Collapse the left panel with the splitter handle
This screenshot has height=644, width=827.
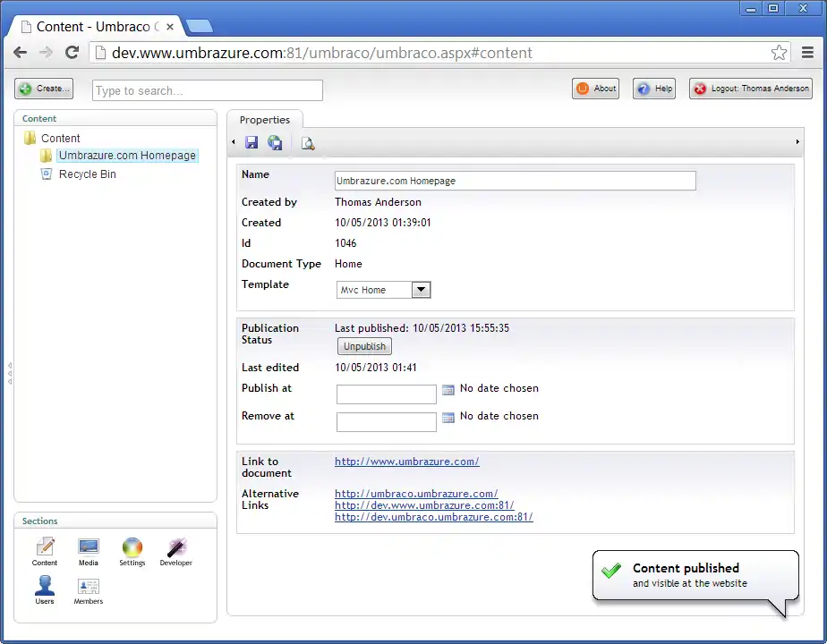[10, 373]
